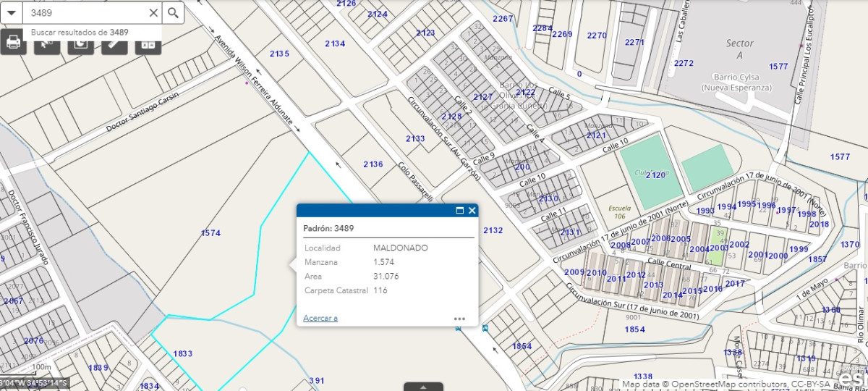The width and height of the screenshot is (868, 391).
Task: Click parcel label 2132
Action: [493, 230]
